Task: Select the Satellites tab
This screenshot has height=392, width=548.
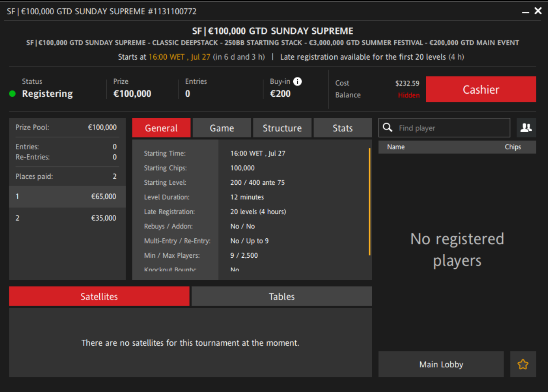Action: point(99,297)
